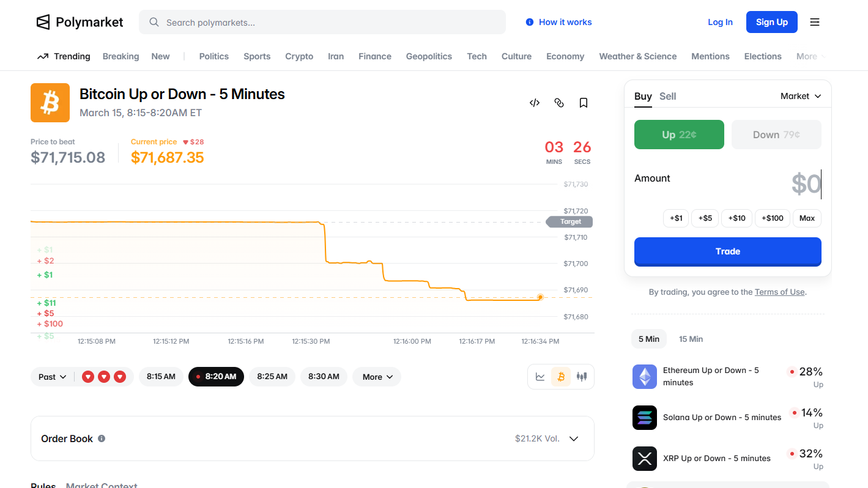Open the Terms of Use link
The width and height of the screenshot is (868, 488).
(779, 292)
